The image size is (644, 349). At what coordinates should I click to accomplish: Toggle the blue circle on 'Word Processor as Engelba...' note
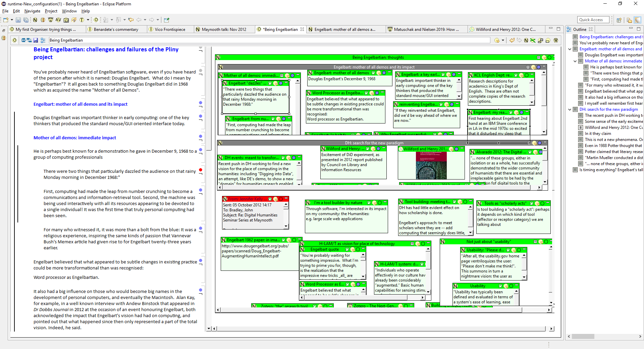[377, 93]
